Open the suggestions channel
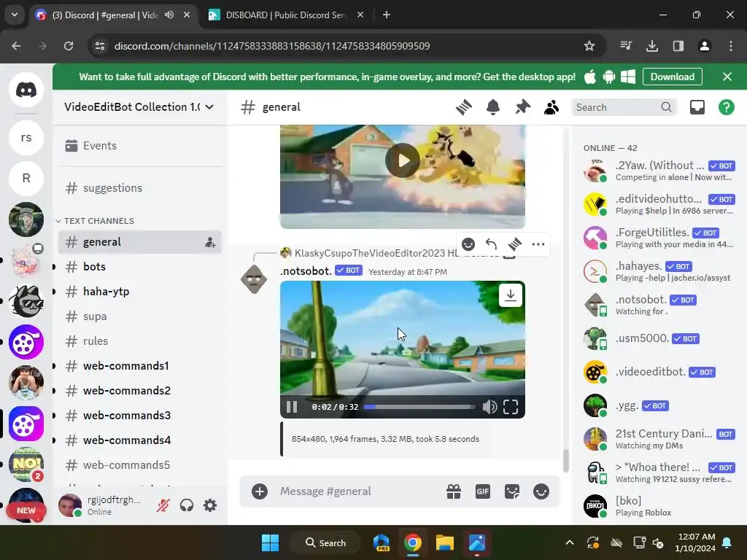Image resolution: width=747 pixels, height=560 pixels. (140, 188)
